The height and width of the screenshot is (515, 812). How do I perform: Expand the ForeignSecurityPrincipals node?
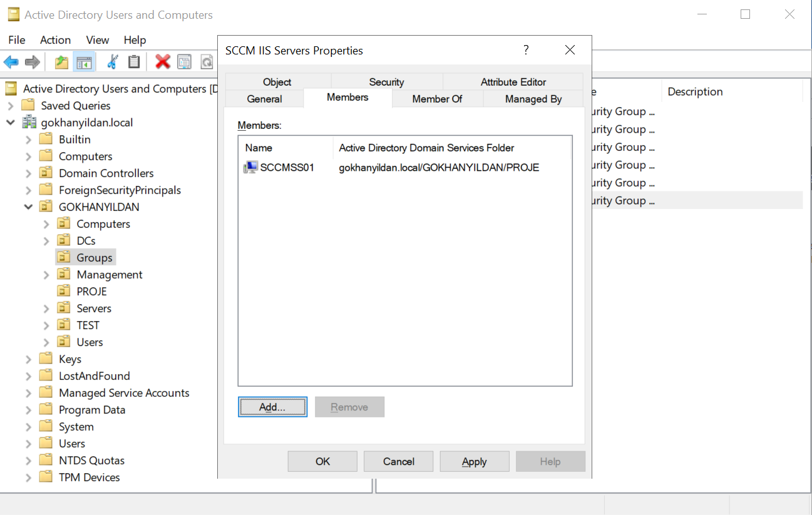click(x=28, y=190)
